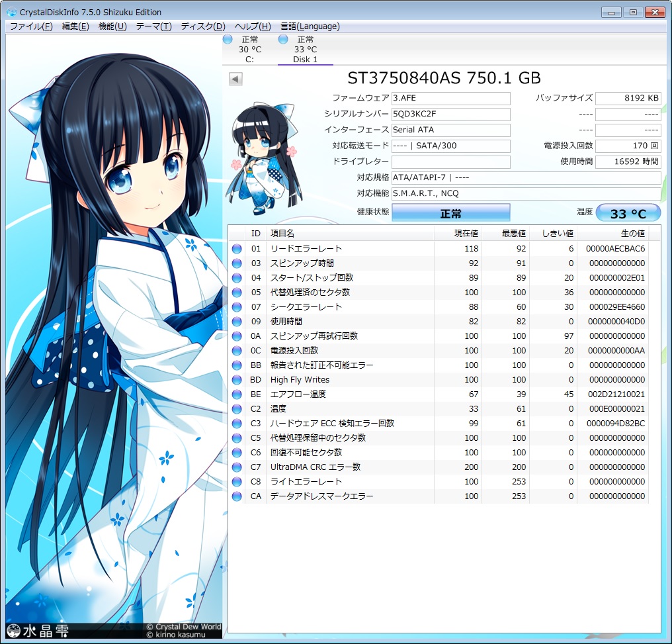Click the status orb next to 使用時間 attribute
The height and width of the screenshot is (644, 672).
click(x=237, y=321)
